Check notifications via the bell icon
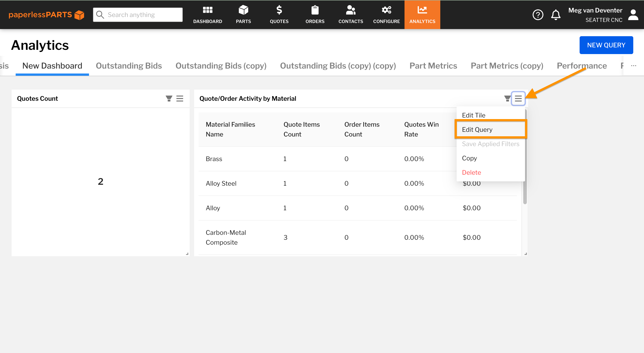644x353 pixels. point(556,15)
